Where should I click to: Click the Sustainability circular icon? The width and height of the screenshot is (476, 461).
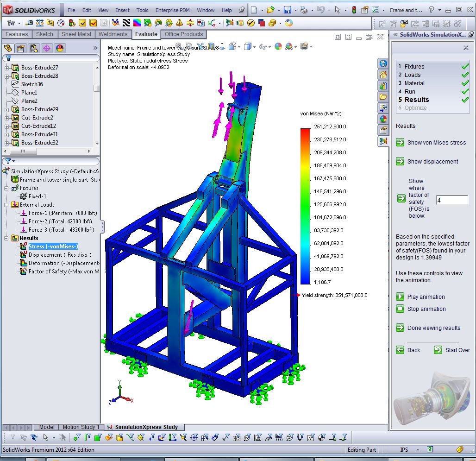[x=289, y=23]
